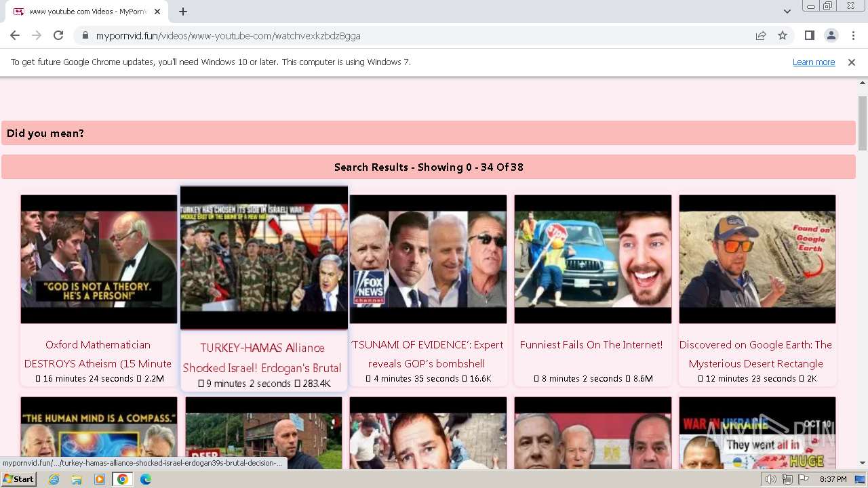The width and height of the screenshot is (868, 488).
Task: Dismiss the Chrome update notification bar
Action: tap(852, 62)
